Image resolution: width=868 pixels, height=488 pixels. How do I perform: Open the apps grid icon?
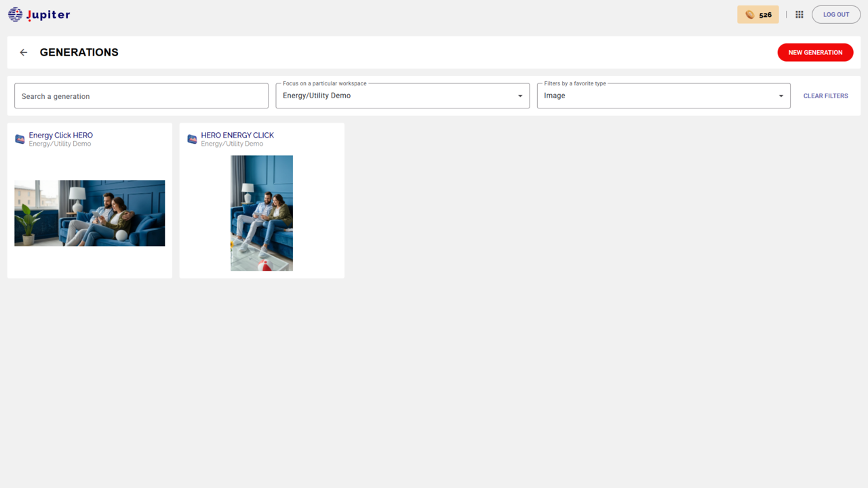(x=800, y=14)
